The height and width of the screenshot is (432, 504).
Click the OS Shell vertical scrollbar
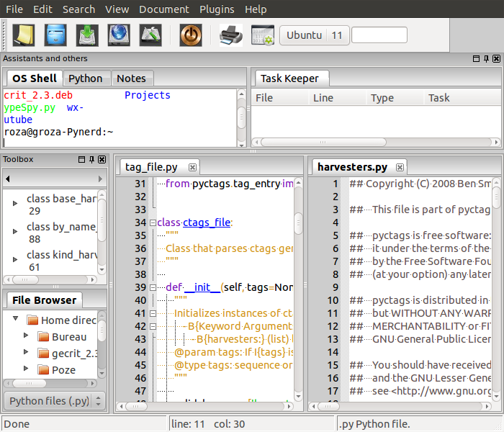[241, 118]
